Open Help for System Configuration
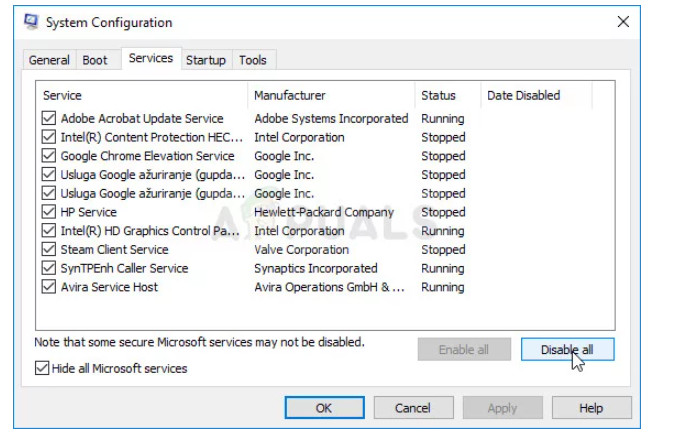 [x=591, y=408]
